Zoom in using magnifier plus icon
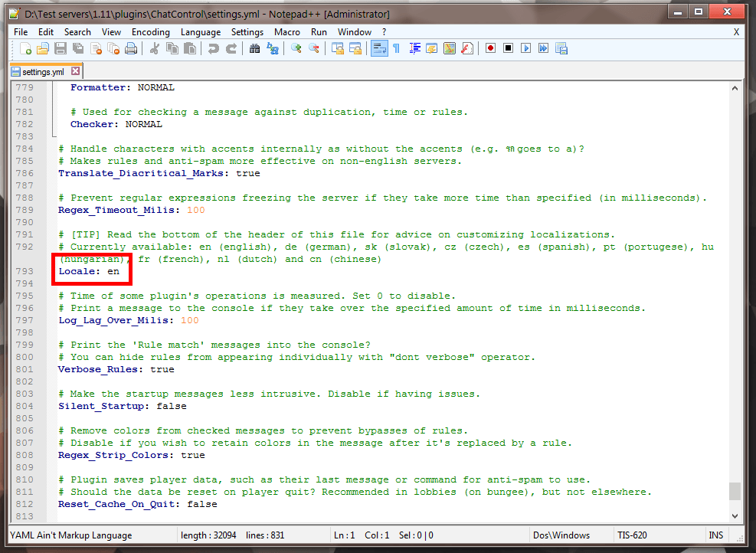The height and width of the screenshot is (553, 756). [x=296, y=49]
